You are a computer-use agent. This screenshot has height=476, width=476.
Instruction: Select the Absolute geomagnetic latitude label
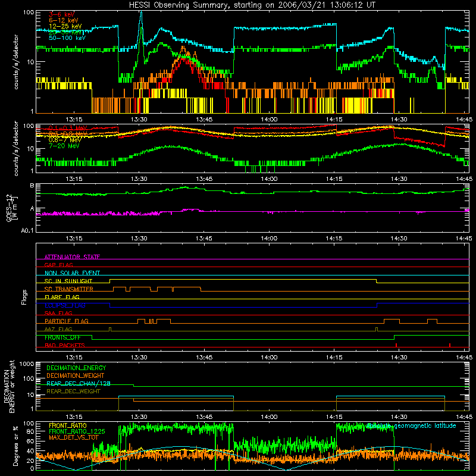(411, 426)
